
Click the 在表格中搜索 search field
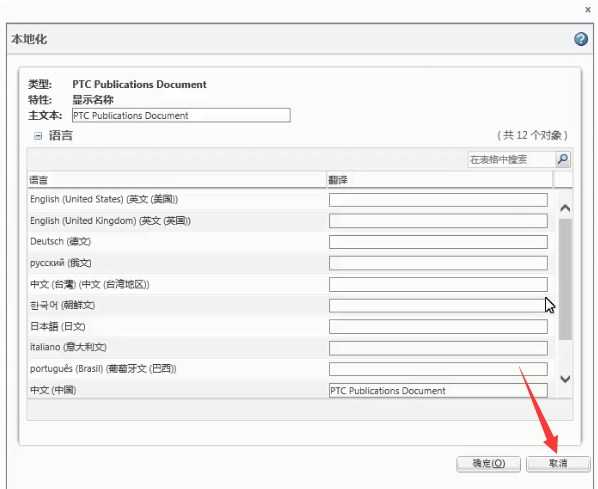click(511, 159)
